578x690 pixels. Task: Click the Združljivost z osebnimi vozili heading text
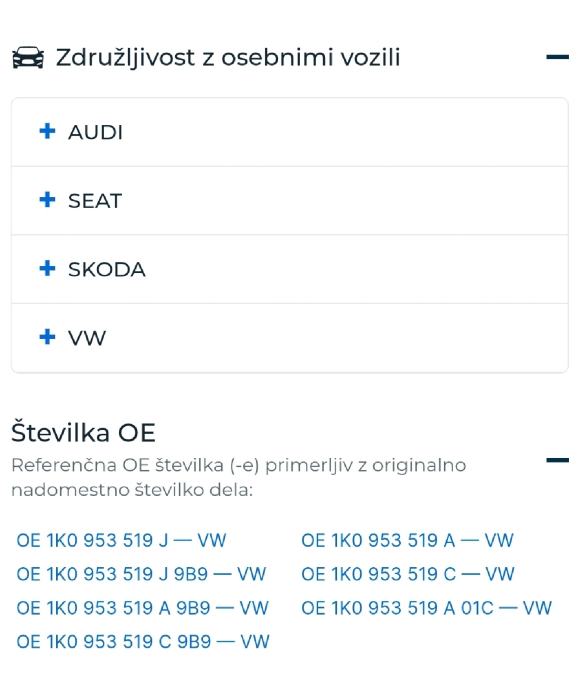(x=228, y=58)
